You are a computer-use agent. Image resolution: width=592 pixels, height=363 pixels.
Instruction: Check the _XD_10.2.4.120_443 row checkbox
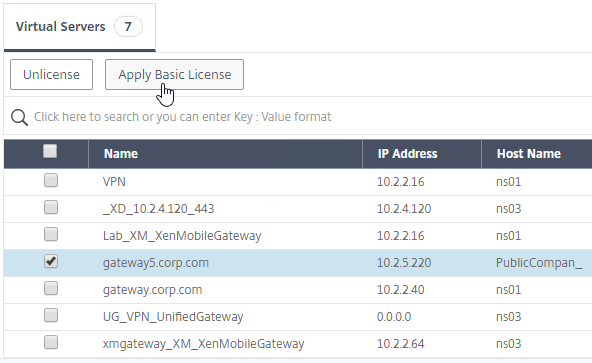pyautogui.click(x=51, y=207)
